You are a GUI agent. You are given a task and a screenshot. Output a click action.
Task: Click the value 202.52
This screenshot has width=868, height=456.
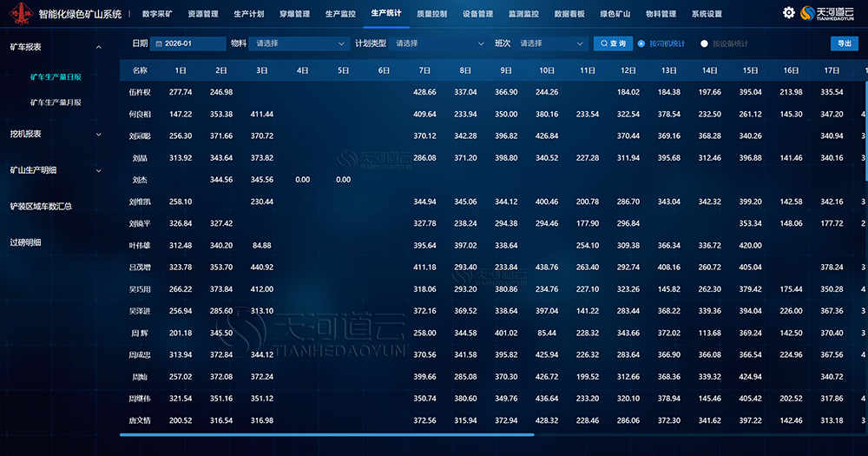[791, 399]
